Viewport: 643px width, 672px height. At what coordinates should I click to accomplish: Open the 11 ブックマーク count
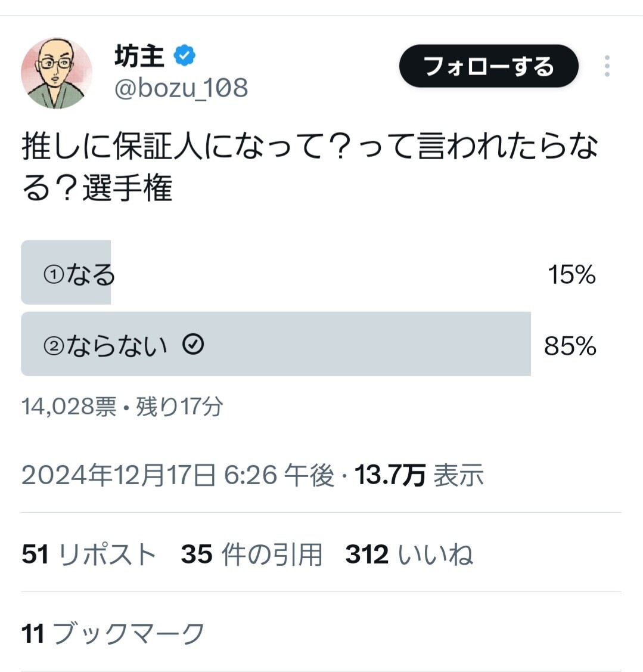tap(113, 633)
